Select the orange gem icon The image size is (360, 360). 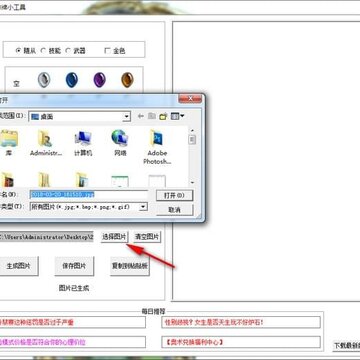pos(127,80)
